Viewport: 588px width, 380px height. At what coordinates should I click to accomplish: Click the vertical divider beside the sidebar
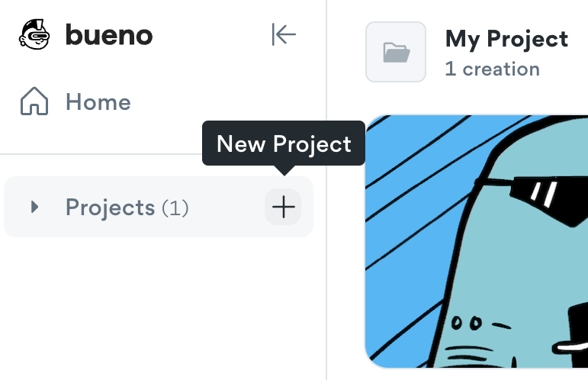tap(326, 267)
